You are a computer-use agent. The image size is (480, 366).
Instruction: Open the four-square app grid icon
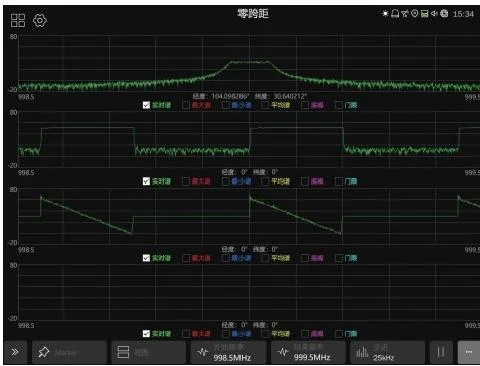pos(18,21)
